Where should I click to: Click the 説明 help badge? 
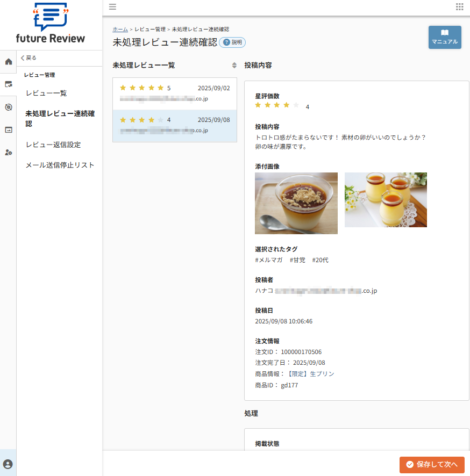click(x=232, y=42)
